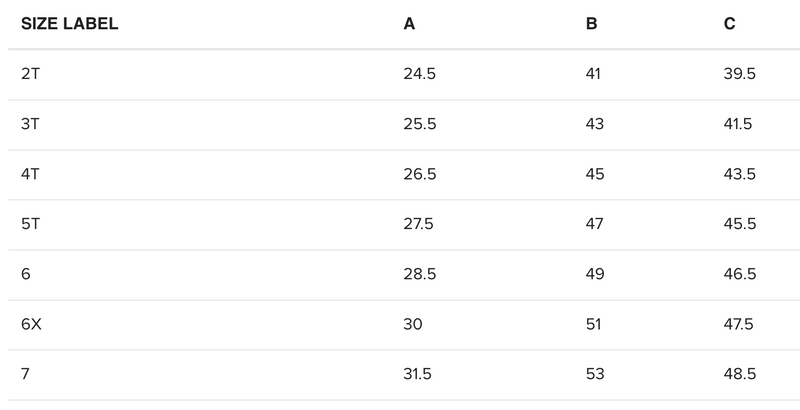The width and height of the screenshot is (800, 410).
Task: Select the 6X size row label
Action: point(31,324)
